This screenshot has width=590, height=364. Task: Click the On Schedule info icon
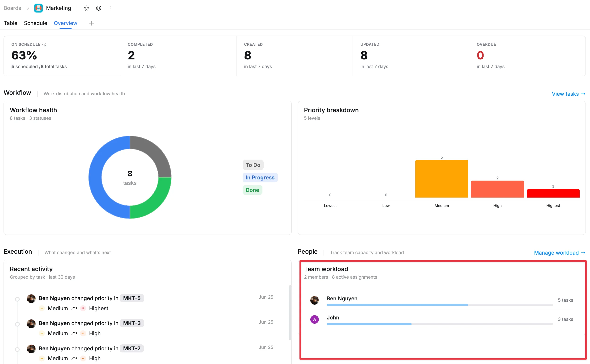44,44
